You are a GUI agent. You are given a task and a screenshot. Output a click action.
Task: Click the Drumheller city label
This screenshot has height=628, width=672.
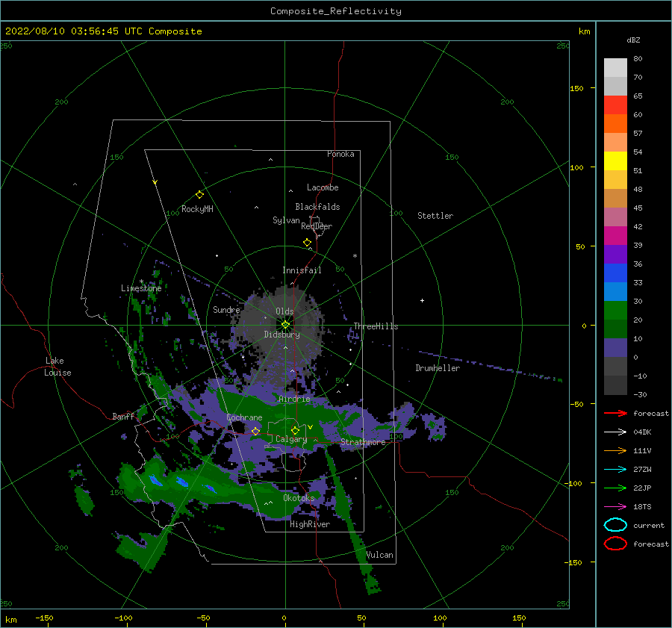pos(438,368)
